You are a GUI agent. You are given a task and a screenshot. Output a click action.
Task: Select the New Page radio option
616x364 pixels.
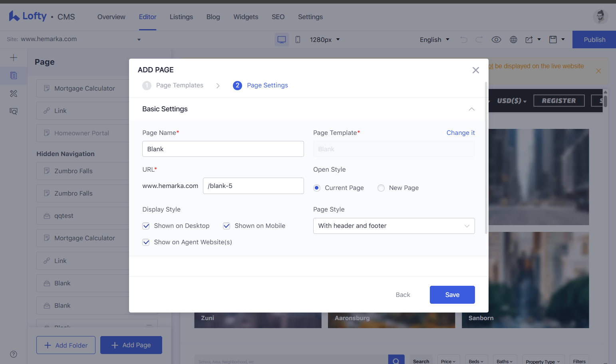pyautogui.click(x=381, y=188)
